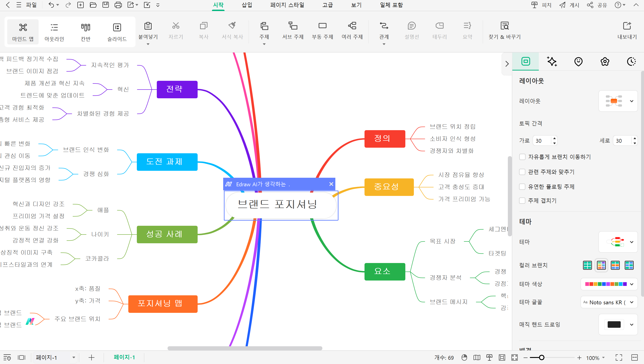Click the black magic hand drawing swatch
Screen dimensions: 644x364
614,325
